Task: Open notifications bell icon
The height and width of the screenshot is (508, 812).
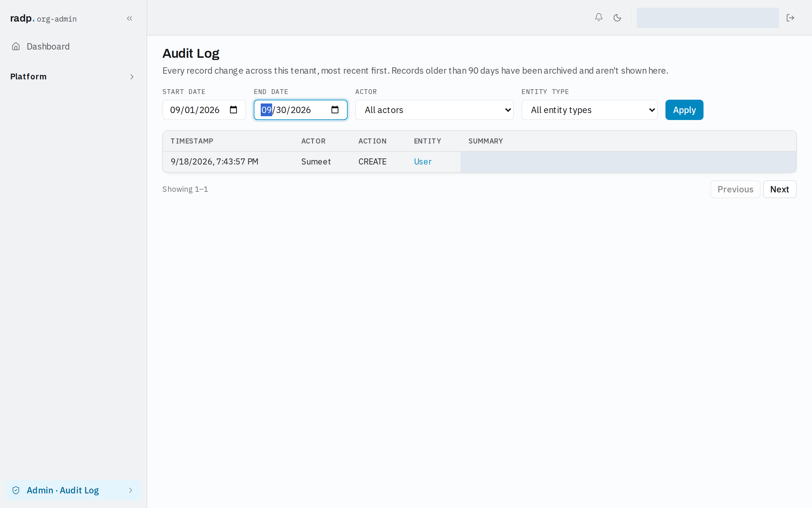Action: [x=599, y=17]
